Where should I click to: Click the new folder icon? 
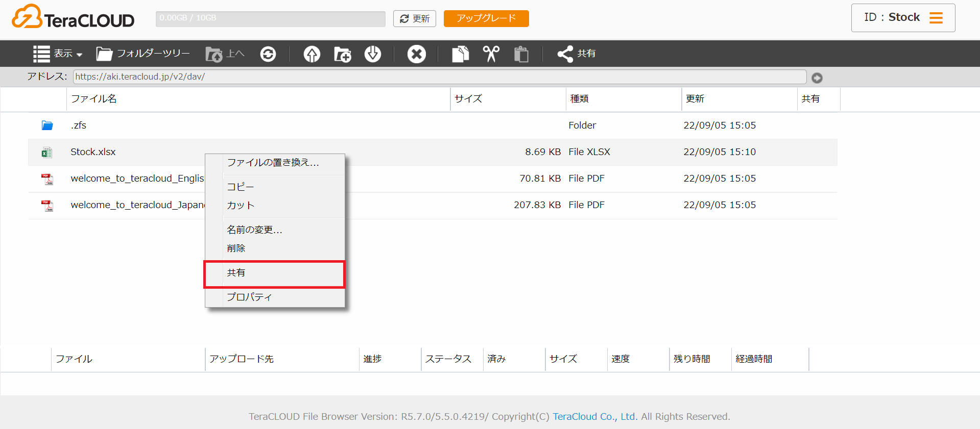tap(342, 54)
